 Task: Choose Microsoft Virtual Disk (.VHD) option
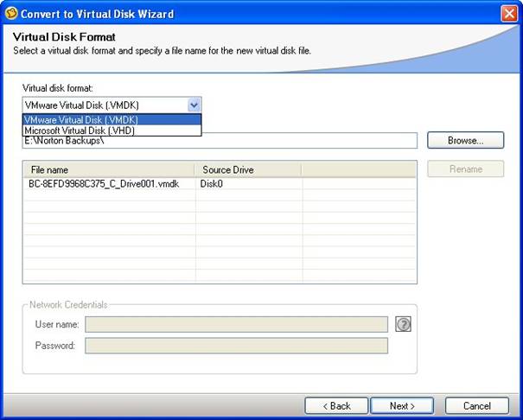(112, 130)
